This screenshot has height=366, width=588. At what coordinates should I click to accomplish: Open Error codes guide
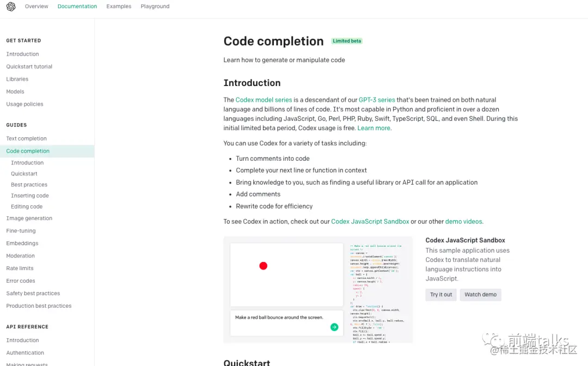click(21, 280)
